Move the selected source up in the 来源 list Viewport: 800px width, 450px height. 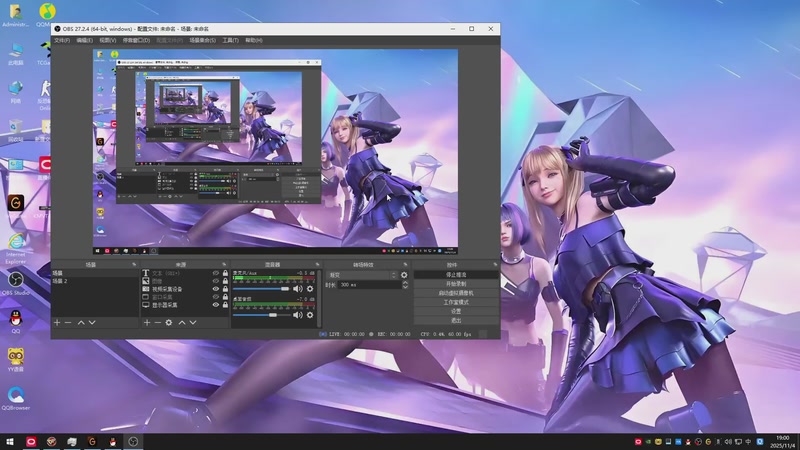[182, 322]
